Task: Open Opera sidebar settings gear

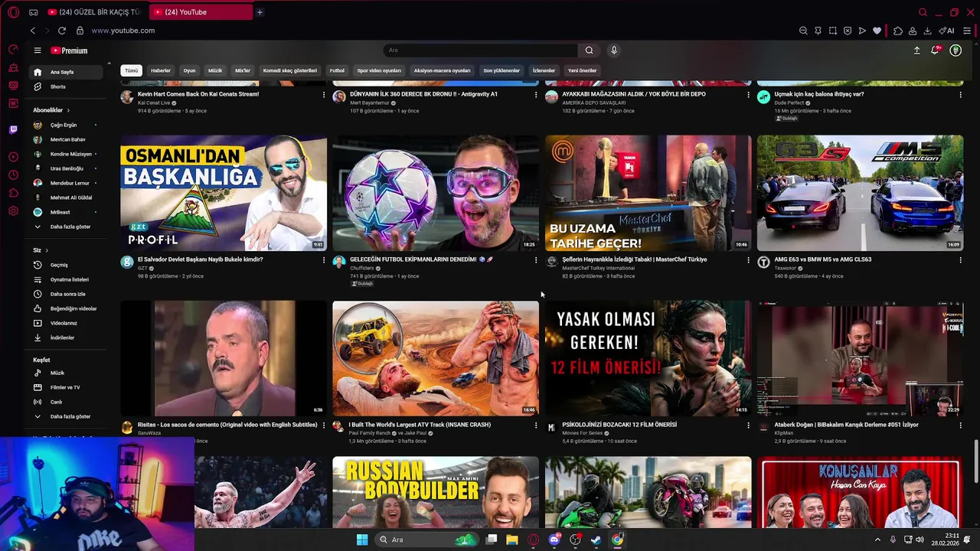Action: coord(13,211)
